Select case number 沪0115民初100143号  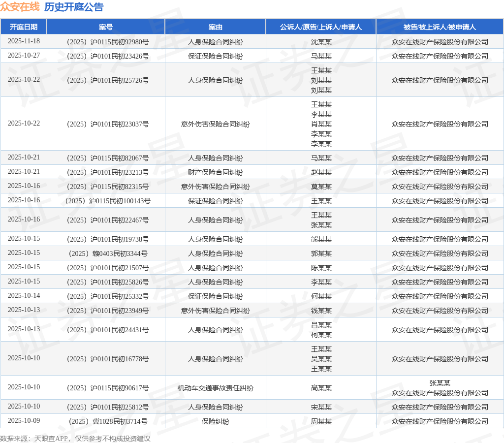108,201
